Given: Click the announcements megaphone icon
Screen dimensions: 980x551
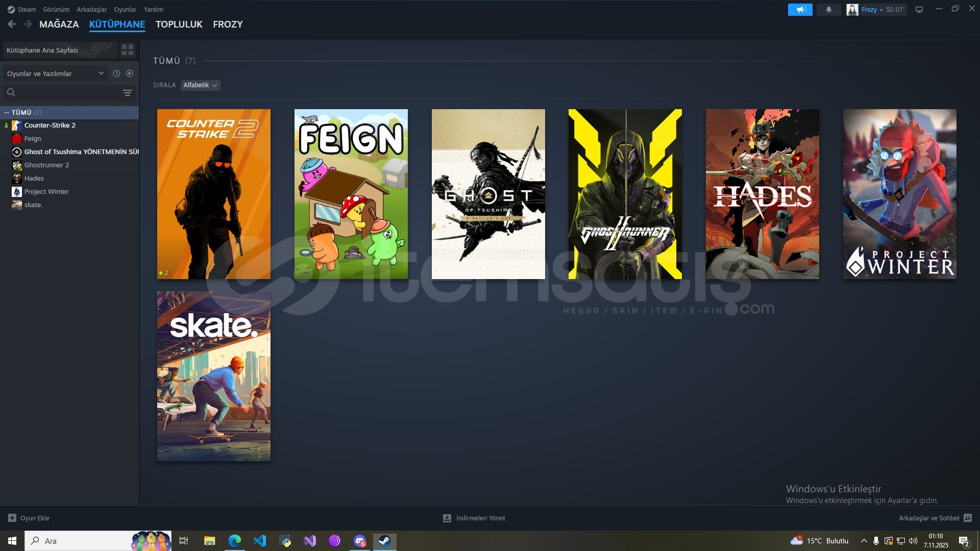Looking at the screenshot, I should (x=800, y=10).
